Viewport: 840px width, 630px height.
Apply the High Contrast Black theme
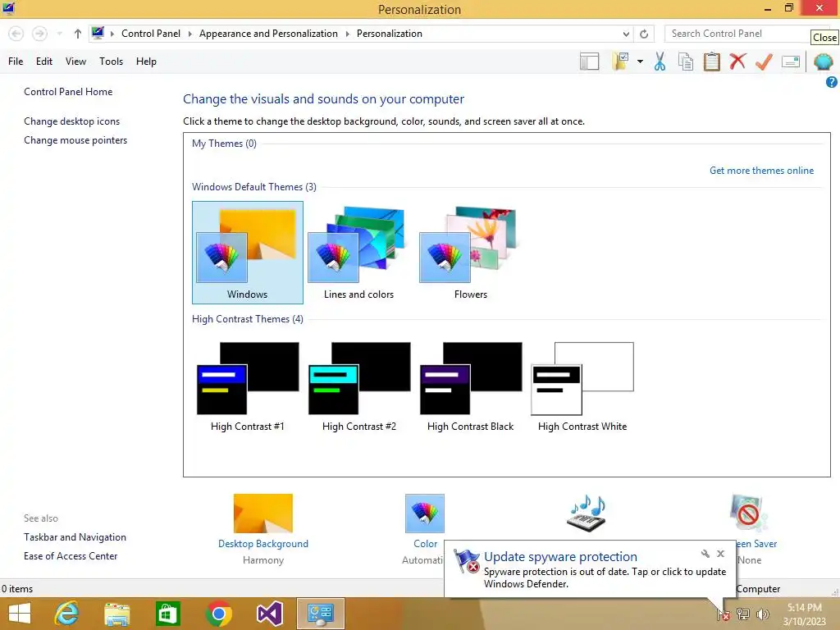470,387
